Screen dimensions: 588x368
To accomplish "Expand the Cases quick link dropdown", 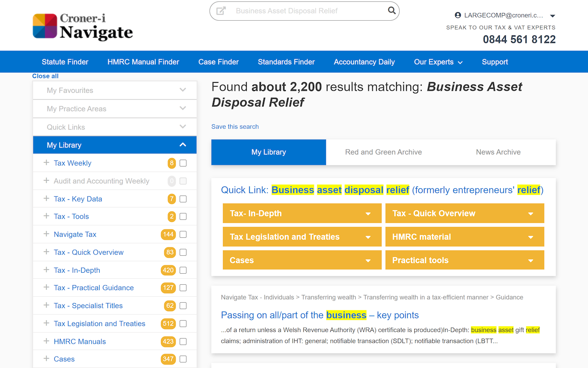I will pos(302,260).
